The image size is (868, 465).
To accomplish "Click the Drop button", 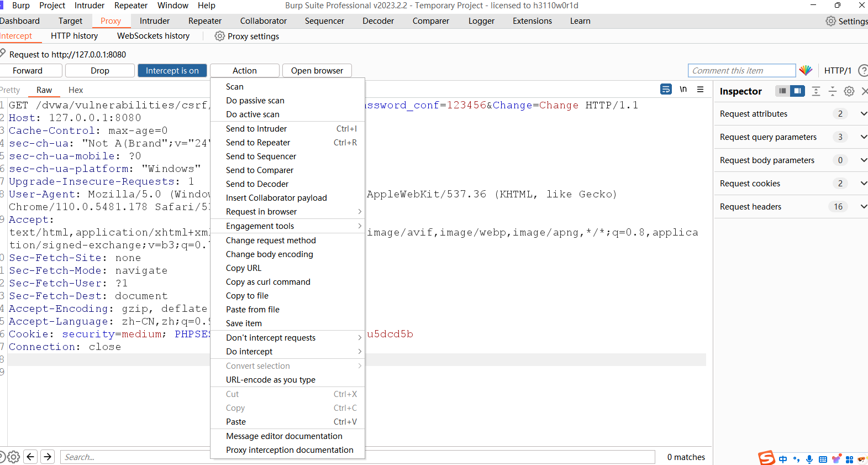I will tap(100, 70).
